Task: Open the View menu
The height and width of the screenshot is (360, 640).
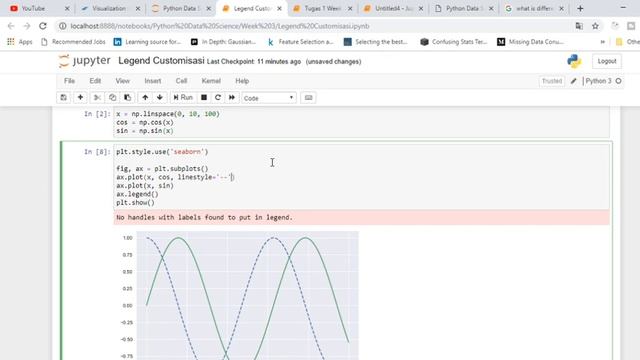Action: 122,81
